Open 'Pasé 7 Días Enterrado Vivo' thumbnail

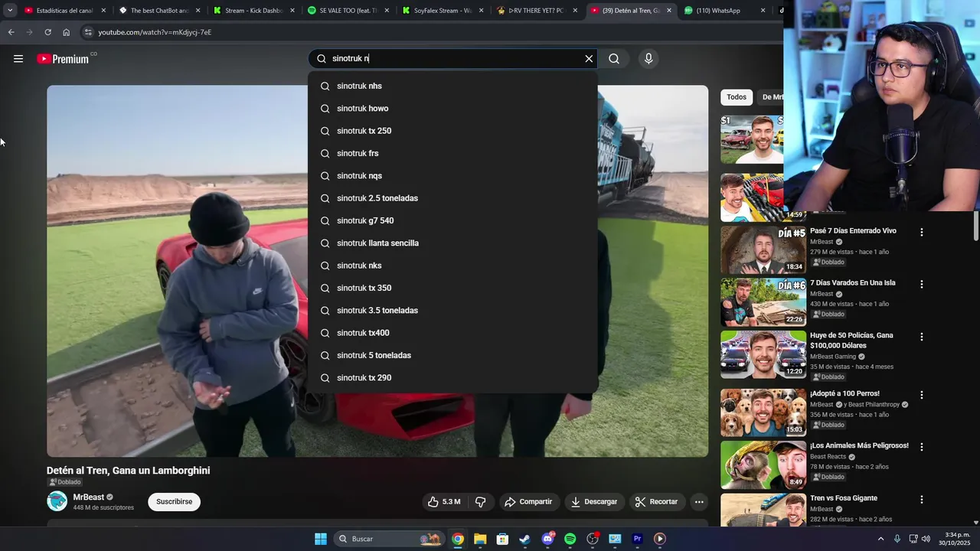[x=763, y=249]
